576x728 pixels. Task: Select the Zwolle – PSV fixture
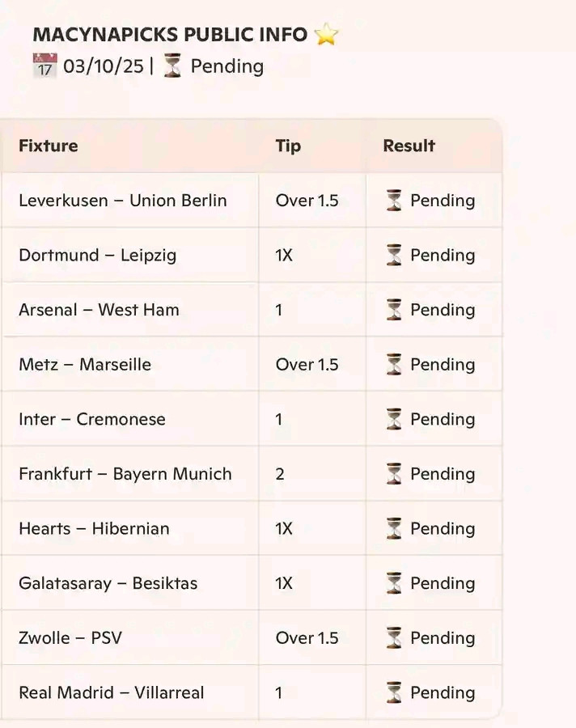(70, 637)
